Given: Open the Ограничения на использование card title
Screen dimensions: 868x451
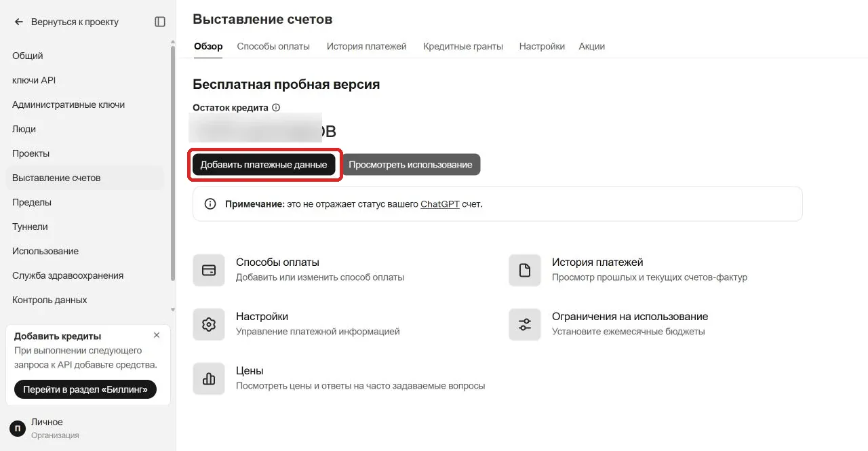Looking at the screenshot, I should coord(630,316).
